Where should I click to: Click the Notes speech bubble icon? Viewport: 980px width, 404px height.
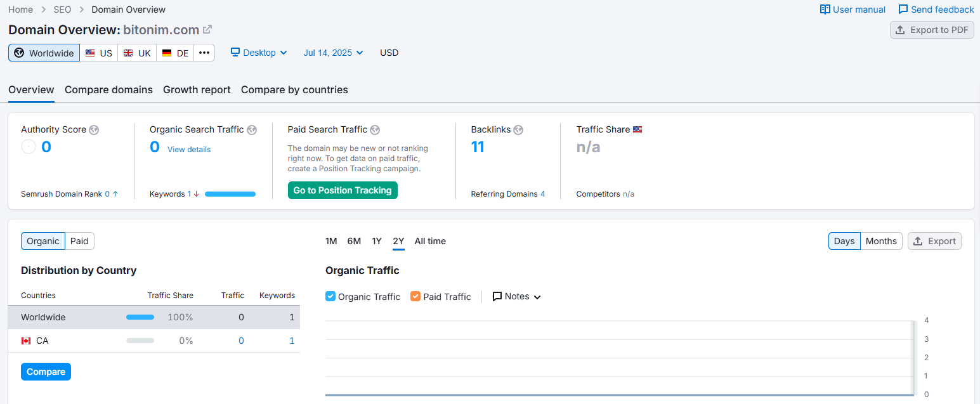(497, 296)
